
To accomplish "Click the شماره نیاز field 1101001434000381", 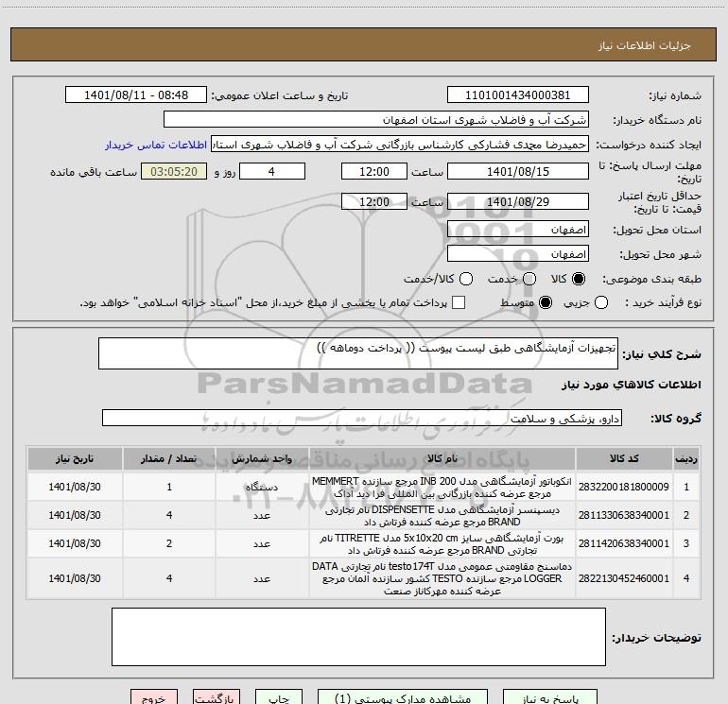I will tap(518, 94).
